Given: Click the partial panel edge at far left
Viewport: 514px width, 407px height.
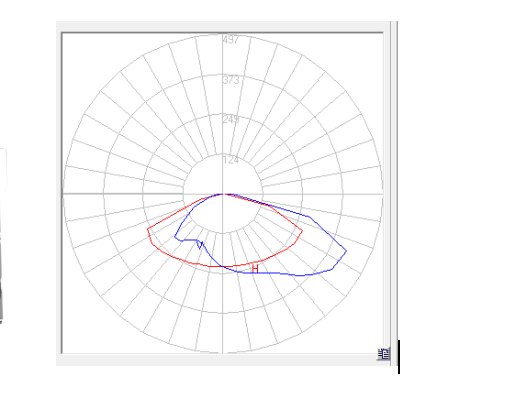Looking at the screenshot, I should coord(3,236).
